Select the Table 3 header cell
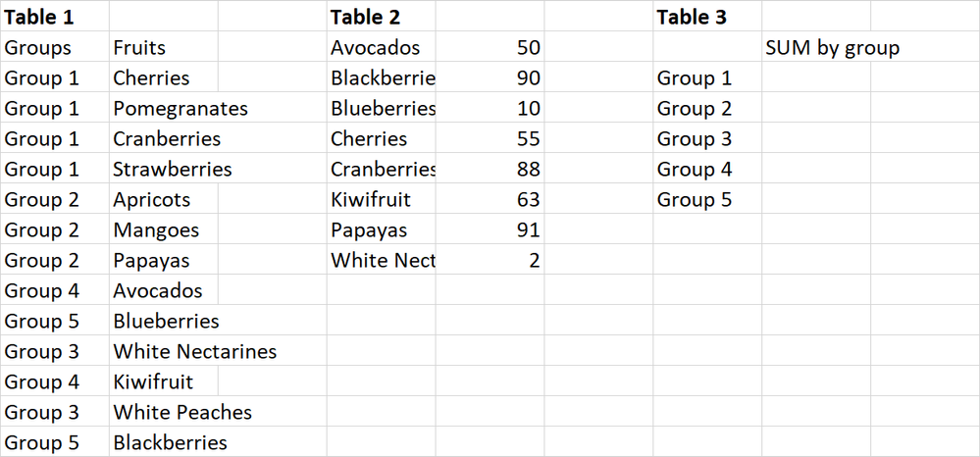 click(x=707, y=16)
